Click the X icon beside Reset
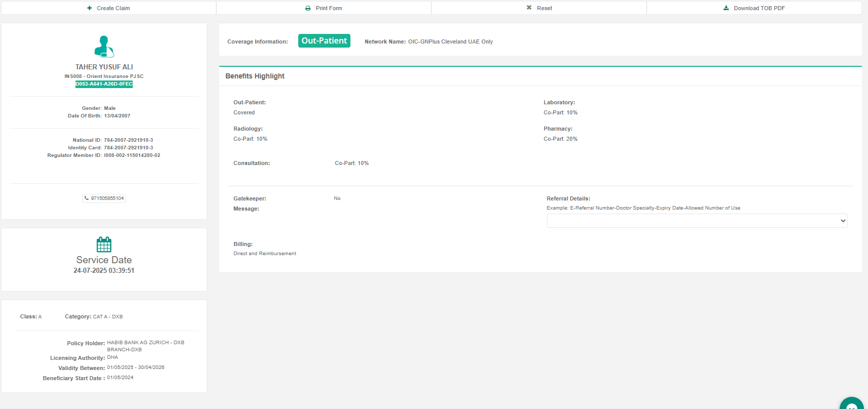868x409 pixels. [x=529, y=8]
